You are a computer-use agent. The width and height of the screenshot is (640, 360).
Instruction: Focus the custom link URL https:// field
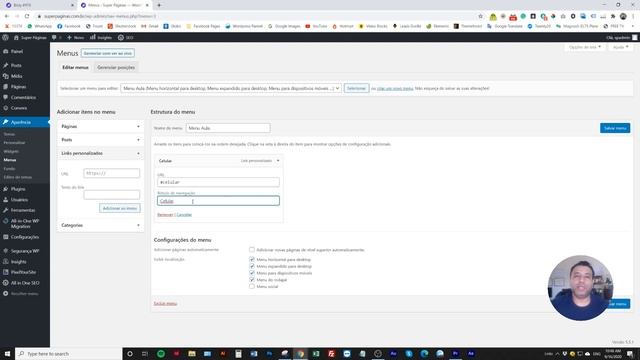click(111, 173)
